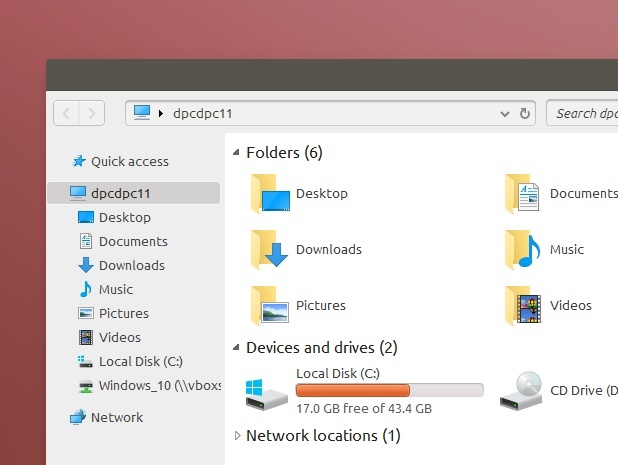Select dpcdpc11 label in navigation pane

click(x=121, y=193)
